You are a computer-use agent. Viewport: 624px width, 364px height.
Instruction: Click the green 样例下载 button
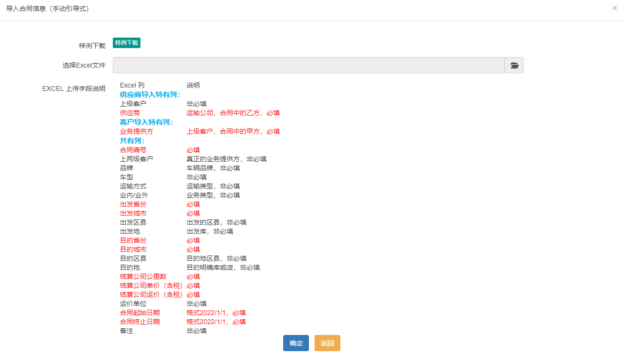[x=127, y=43]
